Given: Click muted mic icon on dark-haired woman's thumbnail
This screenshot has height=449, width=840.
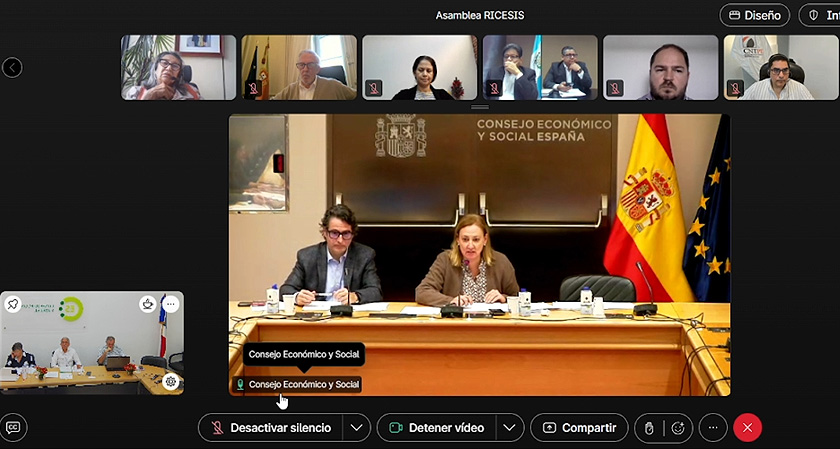Looking at the screenshot, I should (373, 88).
